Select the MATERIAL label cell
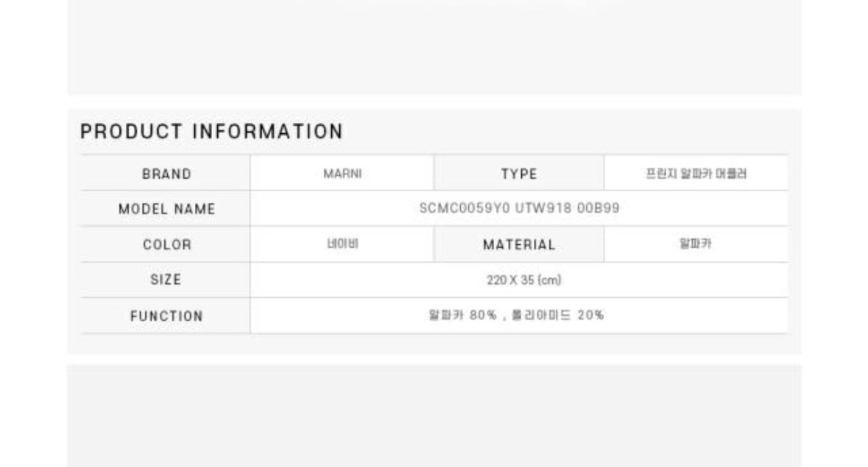This screenshot has width=868, height=467. click(x=519, y=244)
